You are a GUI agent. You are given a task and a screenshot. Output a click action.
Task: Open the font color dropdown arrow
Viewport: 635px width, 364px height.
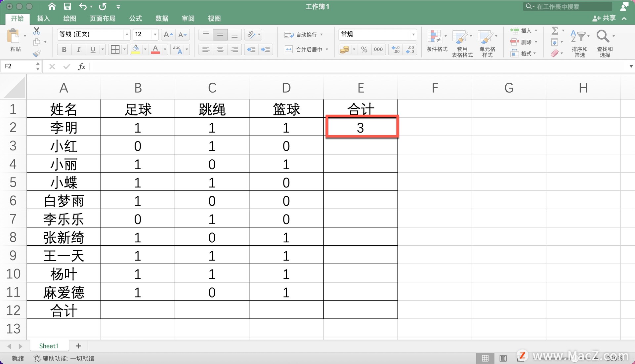tap(165, 50)
